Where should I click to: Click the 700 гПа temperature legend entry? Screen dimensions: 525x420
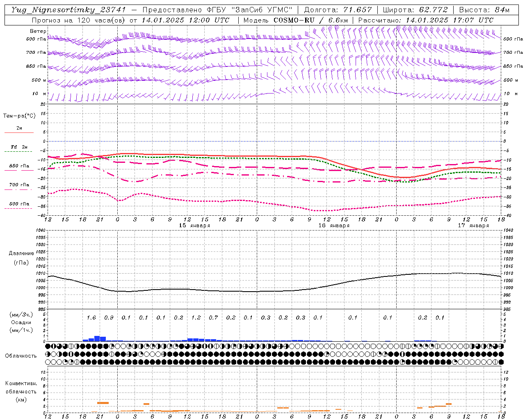tap(19, 185)
